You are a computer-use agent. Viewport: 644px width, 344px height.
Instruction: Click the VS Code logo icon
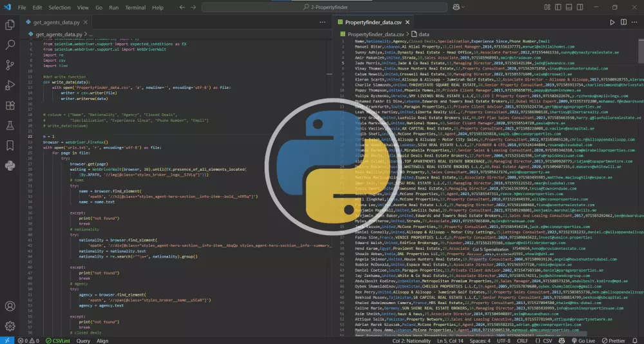coord(7,7)
